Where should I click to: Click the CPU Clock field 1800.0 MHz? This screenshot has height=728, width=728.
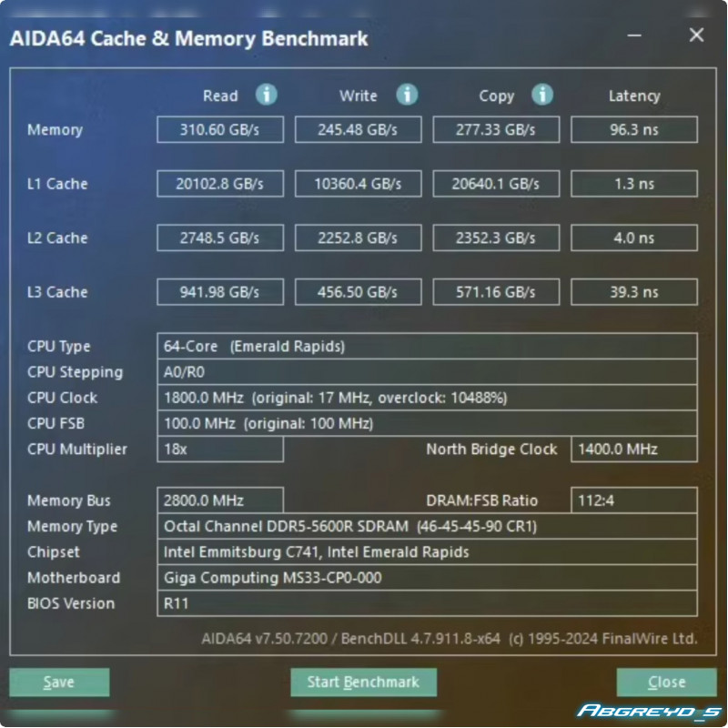(x=427, y=398)
